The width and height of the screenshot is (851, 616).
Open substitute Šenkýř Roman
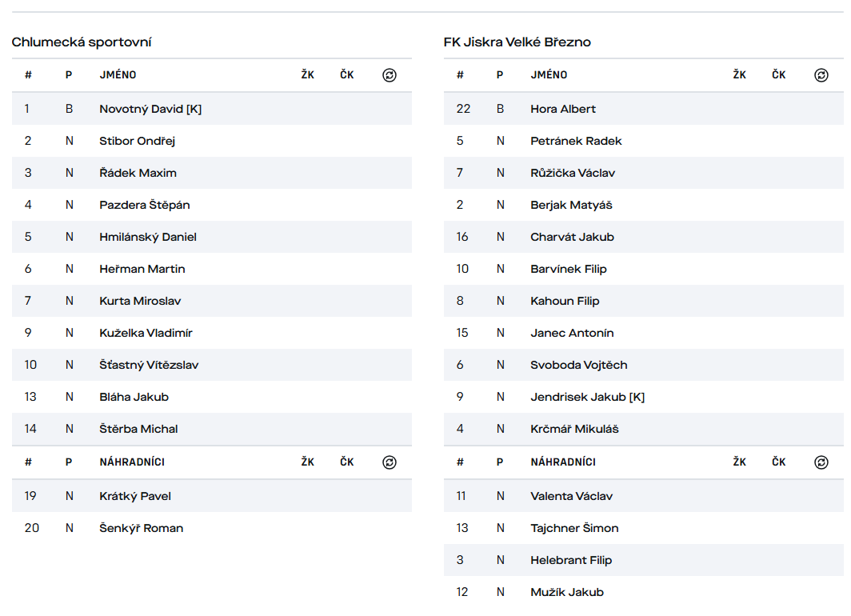pos(141,528)
